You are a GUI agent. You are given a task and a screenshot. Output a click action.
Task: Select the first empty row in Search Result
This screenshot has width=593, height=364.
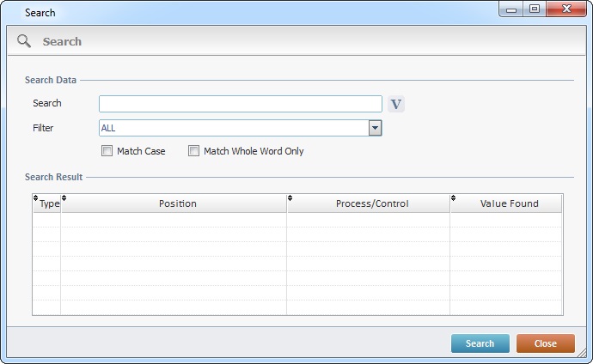(296, 220)
